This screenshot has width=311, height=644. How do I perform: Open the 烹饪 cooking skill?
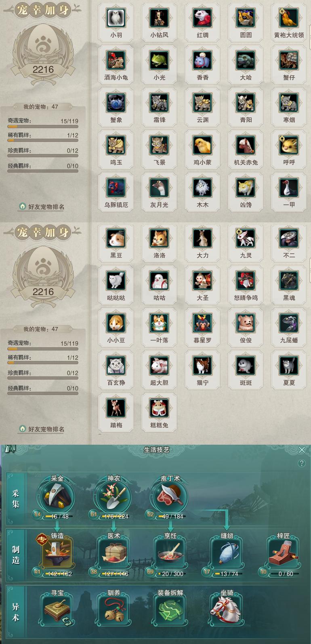pos(170,553)
